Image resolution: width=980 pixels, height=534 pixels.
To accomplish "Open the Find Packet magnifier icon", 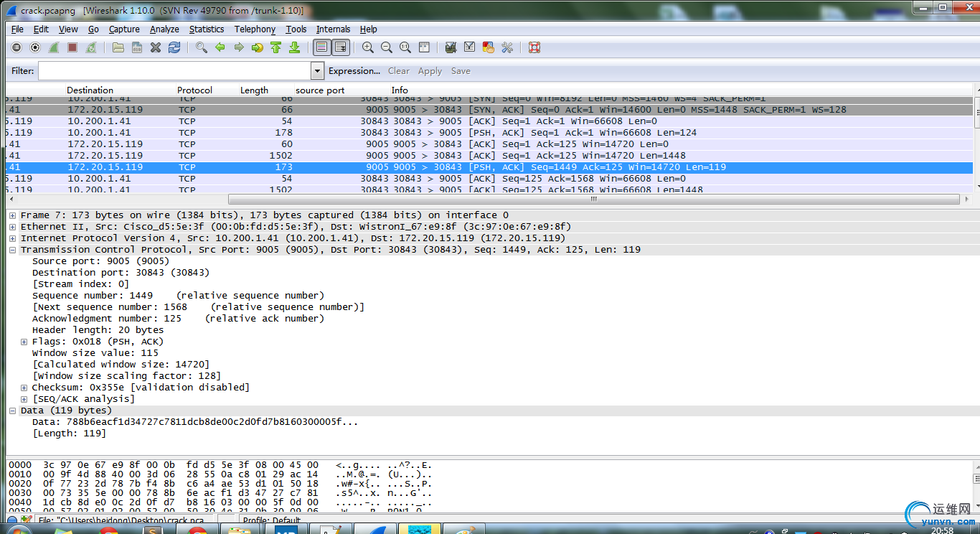I will (202, 47).
